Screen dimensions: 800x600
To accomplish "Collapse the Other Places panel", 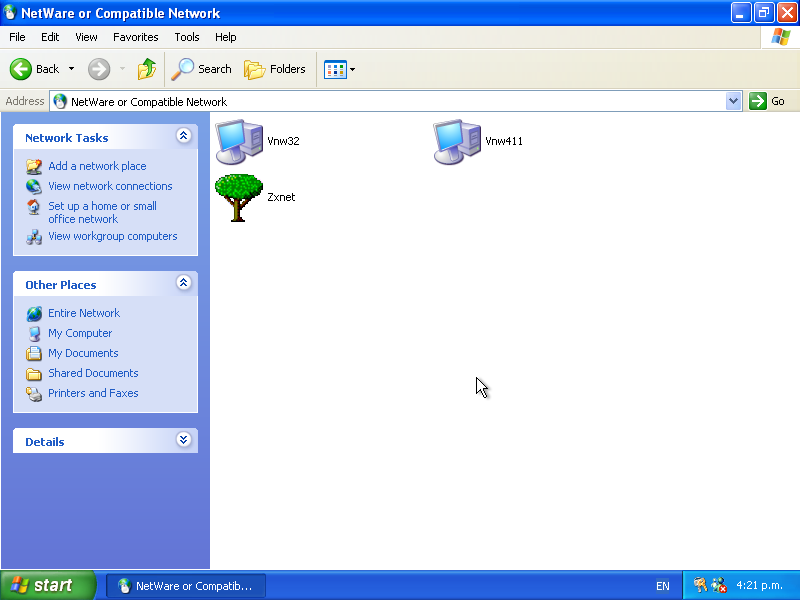I will (x=184, y=282).
